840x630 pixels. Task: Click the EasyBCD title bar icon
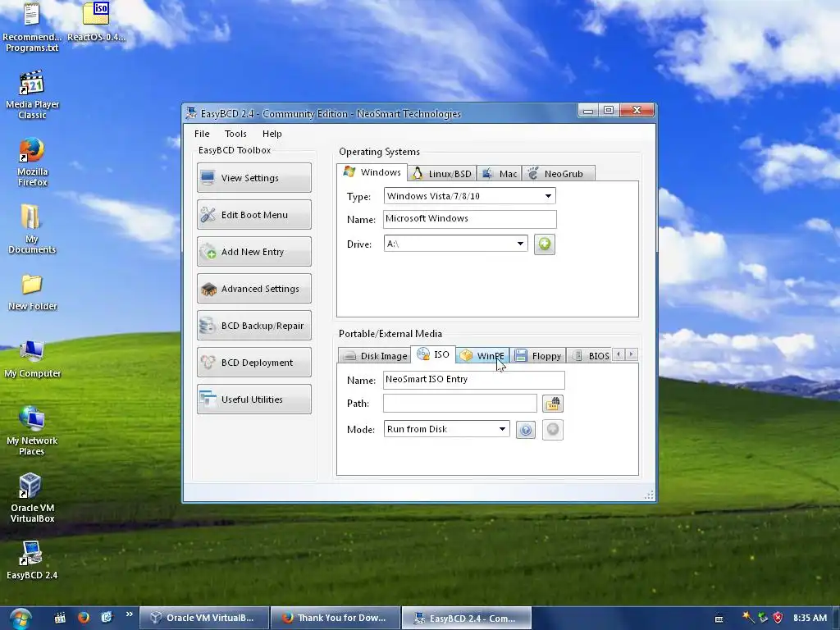coord(191,113)
